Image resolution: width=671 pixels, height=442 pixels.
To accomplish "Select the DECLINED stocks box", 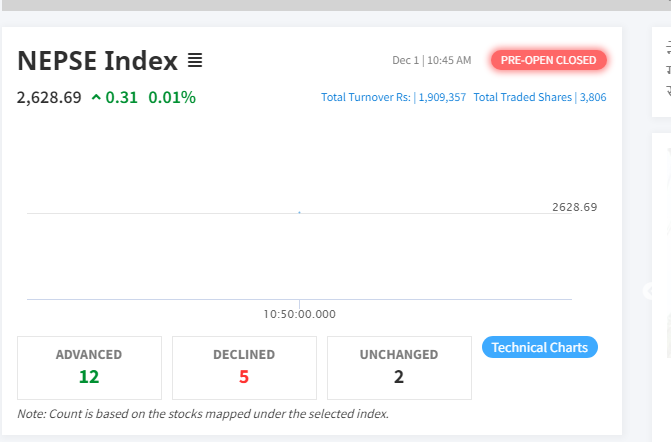I will coord(244,367).
